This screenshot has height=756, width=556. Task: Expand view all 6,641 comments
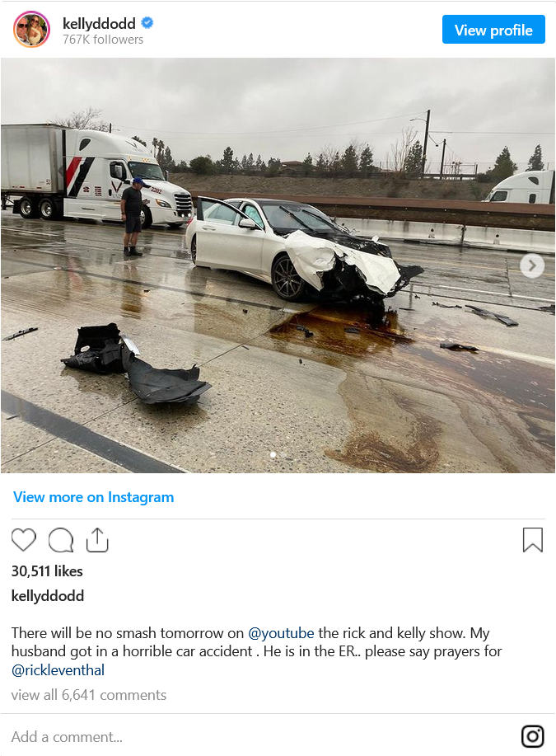point(89,695)
